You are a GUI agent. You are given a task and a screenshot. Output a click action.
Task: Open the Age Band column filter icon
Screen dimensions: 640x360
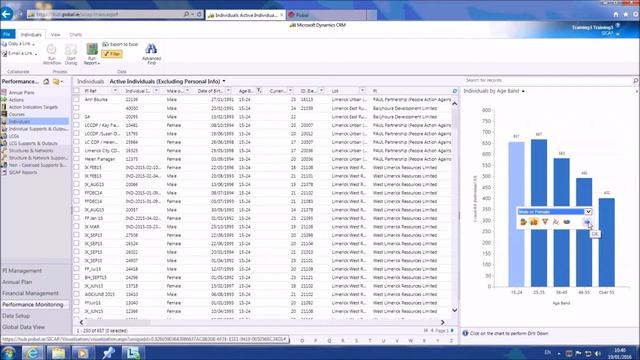259,91
